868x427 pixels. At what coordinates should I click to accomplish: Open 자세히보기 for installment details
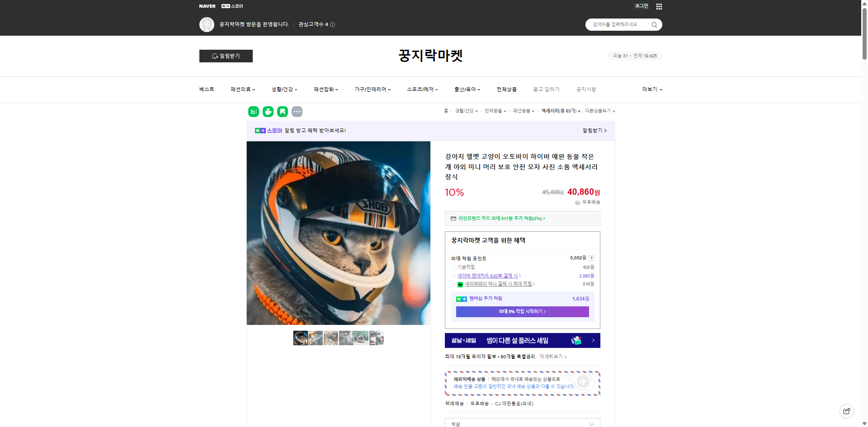552,357
